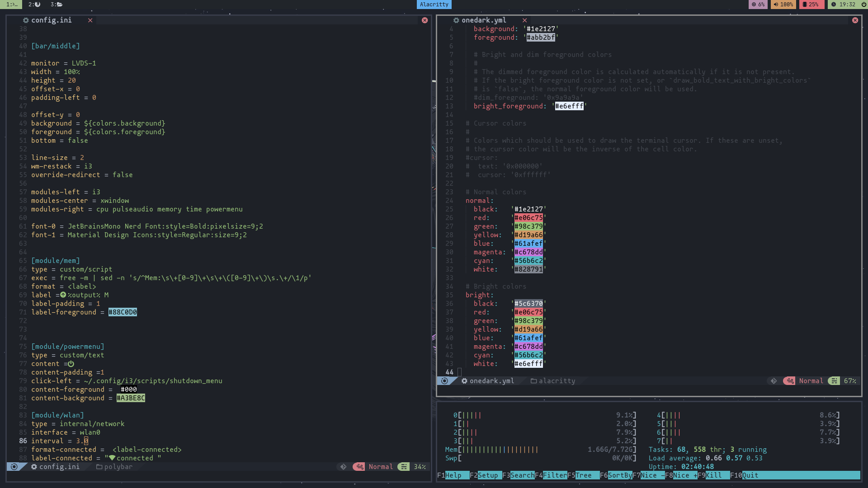Click #56b6c2 cyan swatch on line 31
Image resolution: width=868 pixels, height=488 pixels.
[x=528, y=261]
